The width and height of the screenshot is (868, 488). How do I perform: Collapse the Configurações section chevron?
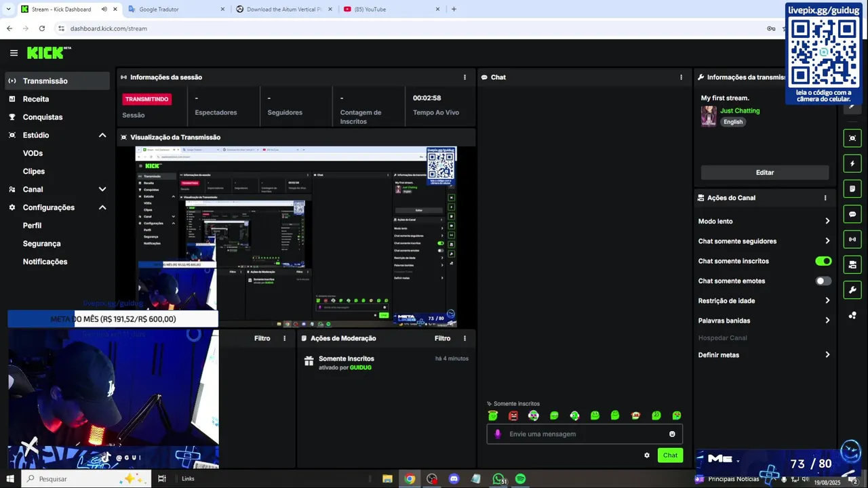[x=102, y=207]
